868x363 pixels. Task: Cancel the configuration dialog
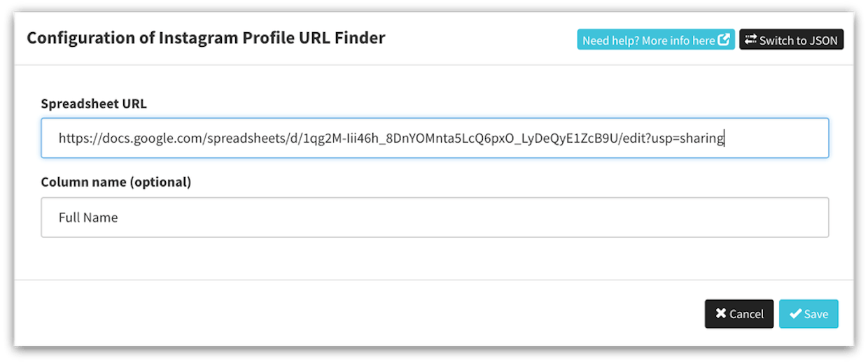coord(738,314)
